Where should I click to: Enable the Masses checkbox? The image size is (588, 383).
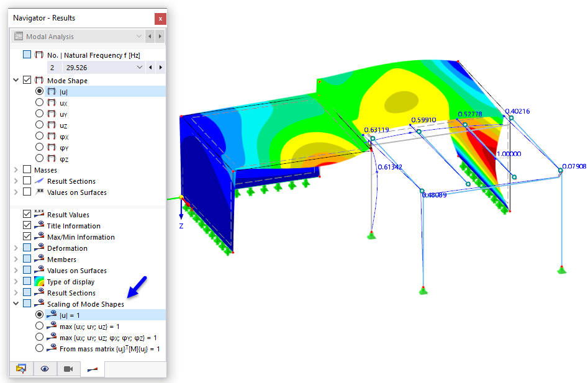27,169
